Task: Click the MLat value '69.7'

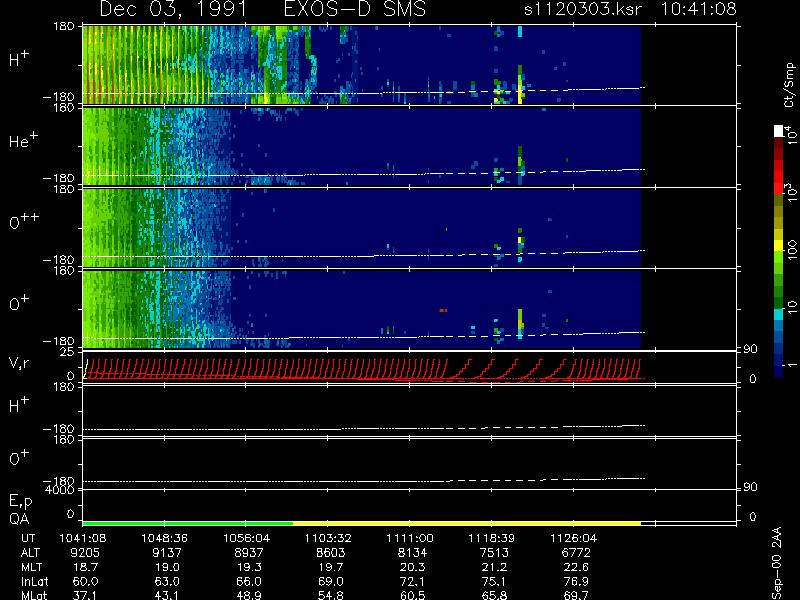Action: click(576, 595)
